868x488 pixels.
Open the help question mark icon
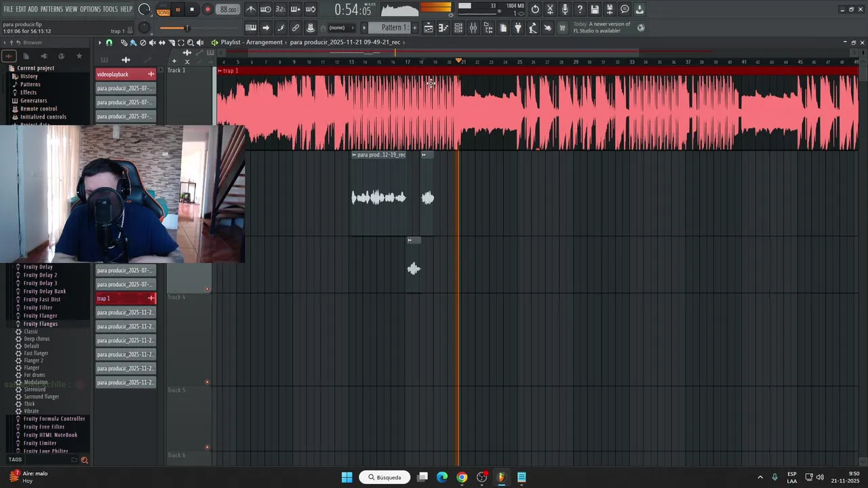pos(580,9)
